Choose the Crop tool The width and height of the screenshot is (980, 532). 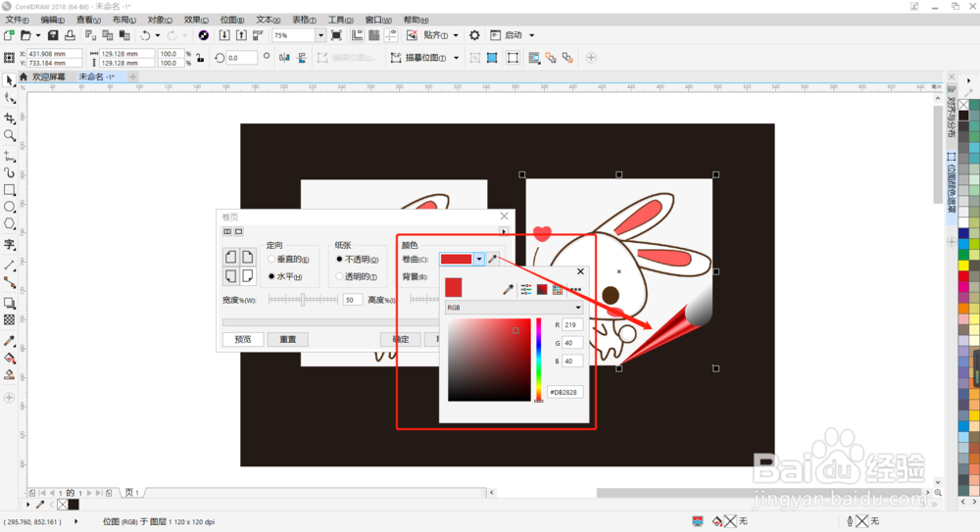tap(10, 119)
